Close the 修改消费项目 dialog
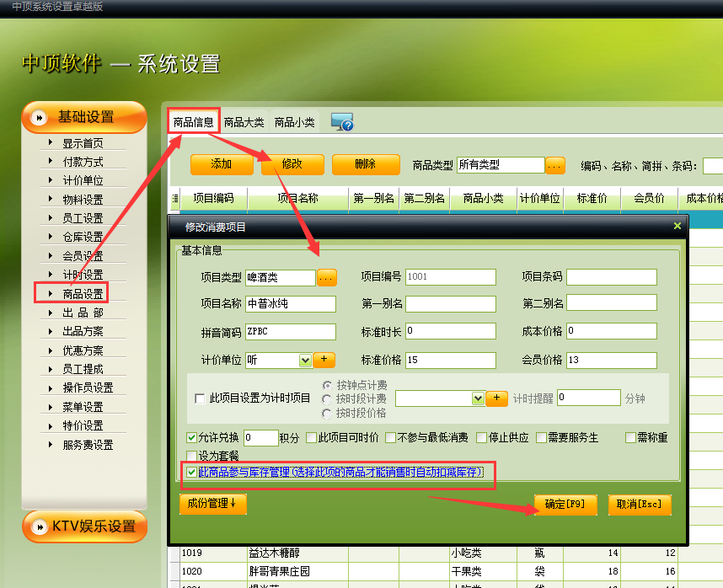The image size is (723, 588). click(677, 226)
